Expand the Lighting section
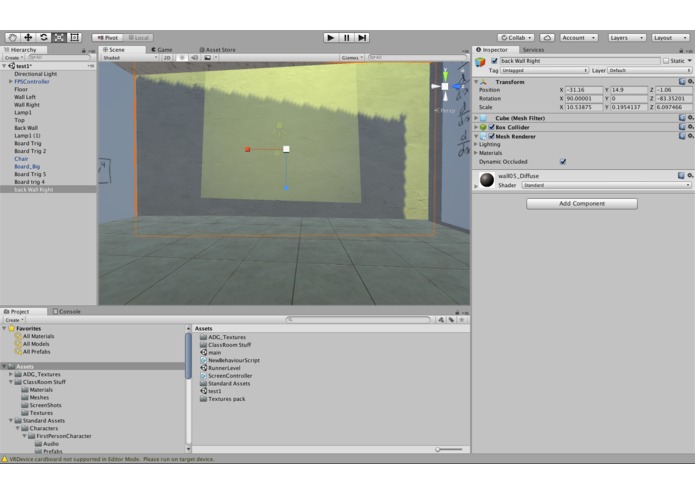The image size is (695, 494). (x=476, y=144)
